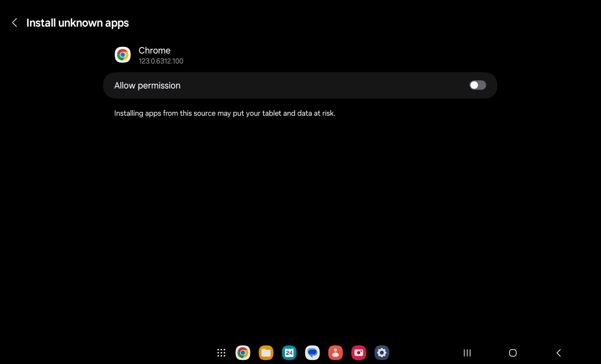
Task: Click the version number 123.0.6312.100
Action: pyautogui.click(x=161, y=61)
